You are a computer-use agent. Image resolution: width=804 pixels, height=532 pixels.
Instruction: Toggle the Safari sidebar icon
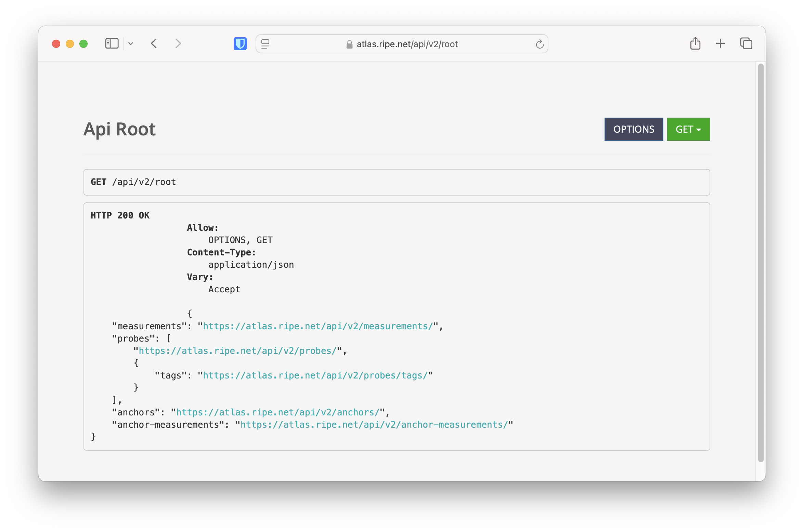point(112,44)
